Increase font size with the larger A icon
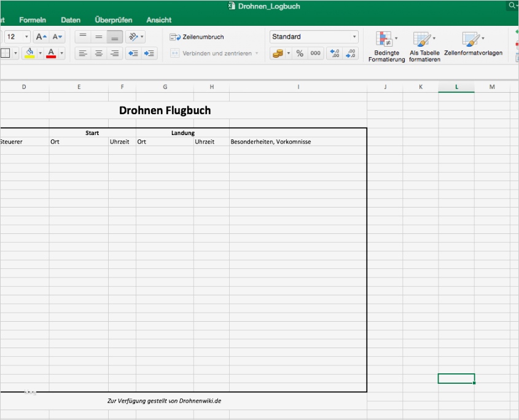 [x=41, y=37]
